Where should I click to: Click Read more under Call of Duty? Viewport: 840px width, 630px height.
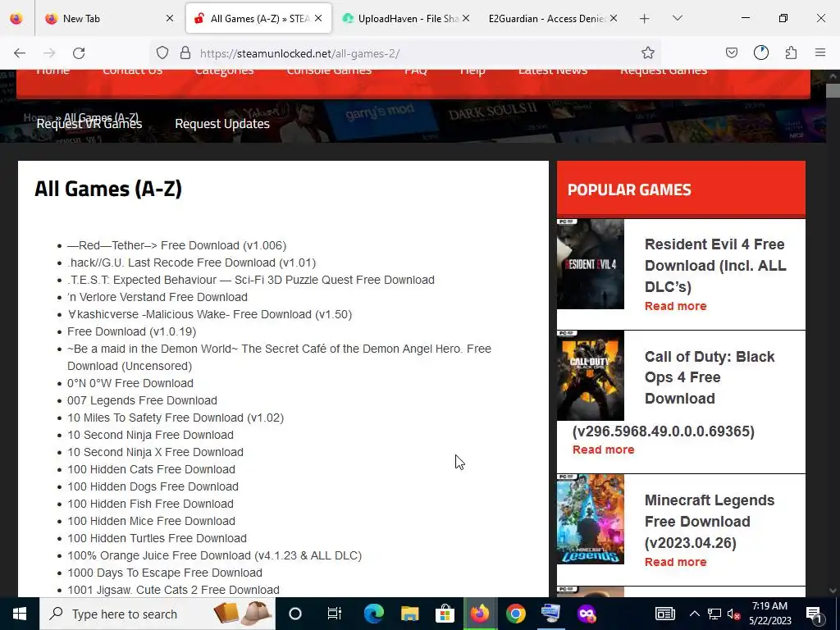[603, 450]
